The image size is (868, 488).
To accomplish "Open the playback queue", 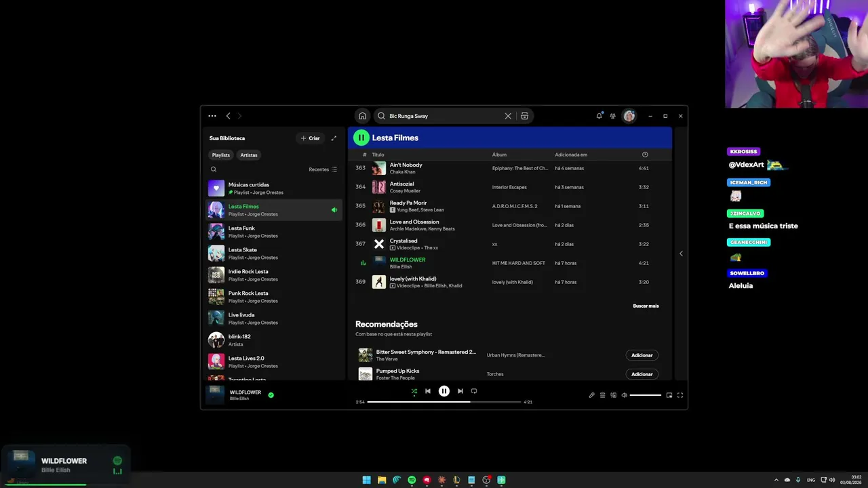I will (x=602, y=395).
